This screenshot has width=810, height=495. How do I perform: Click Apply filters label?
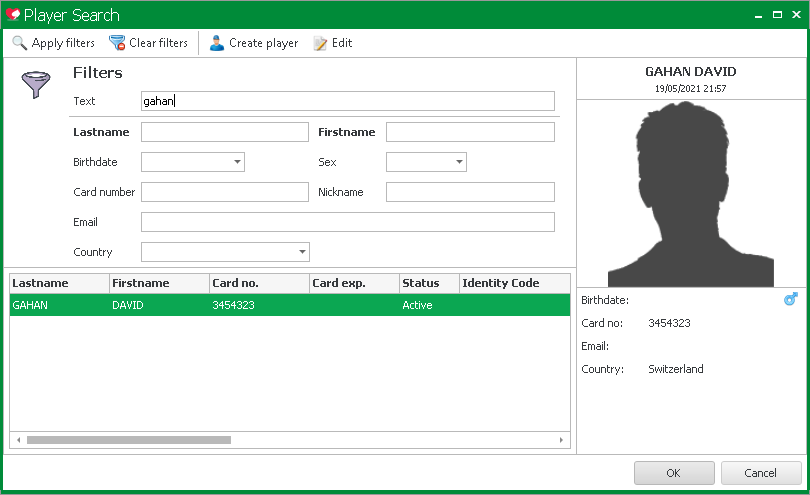[63, 43]
